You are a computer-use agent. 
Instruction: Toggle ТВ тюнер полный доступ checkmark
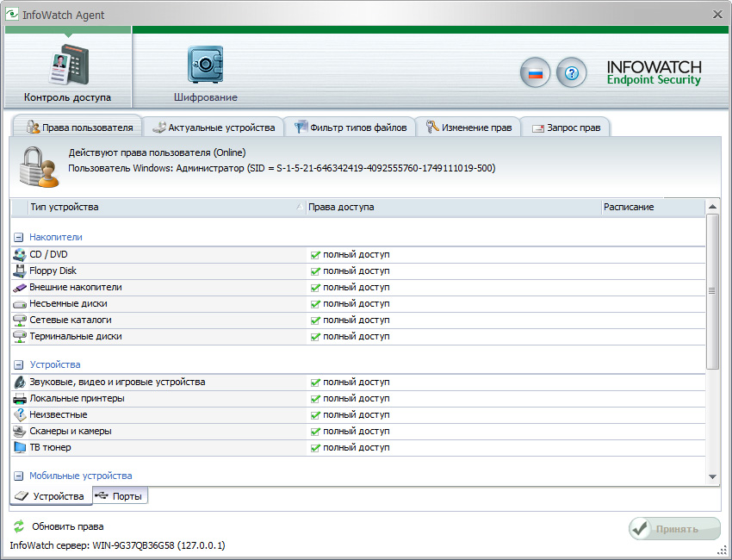click(x=315, y=448)
